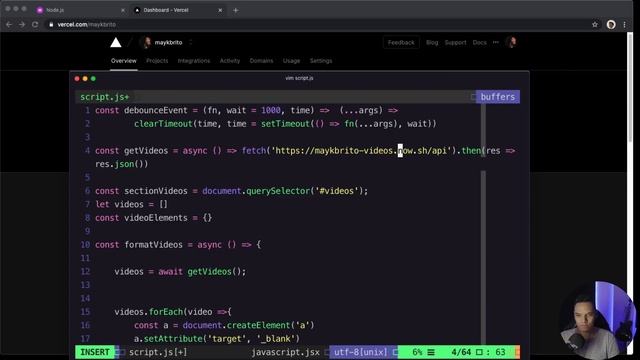Open the Blog link

[x=432, y=42]
